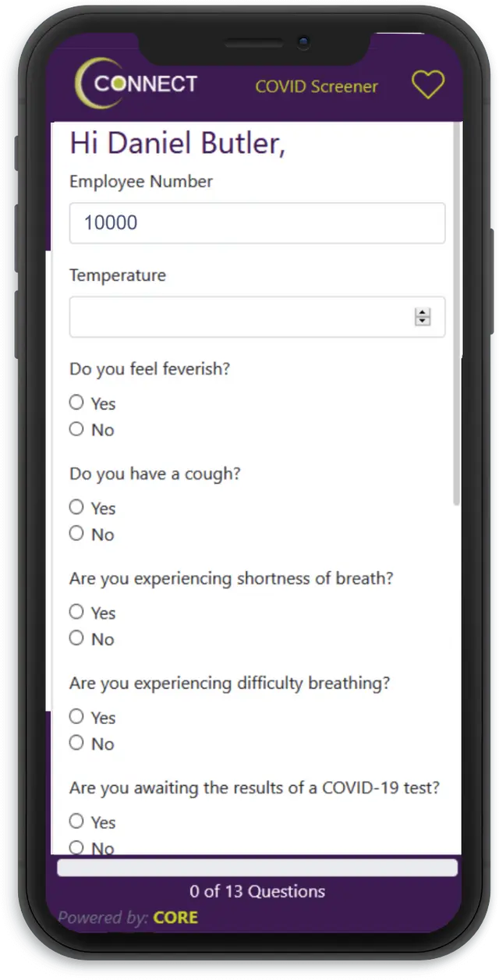Click the COVID Screener header title
The width and height of the screenshot is (499, 980).
317,86
